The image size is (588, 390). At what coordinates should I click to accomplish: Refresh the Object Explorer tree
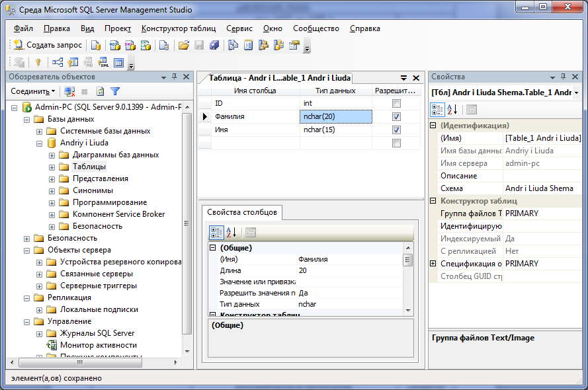(100, 91)
